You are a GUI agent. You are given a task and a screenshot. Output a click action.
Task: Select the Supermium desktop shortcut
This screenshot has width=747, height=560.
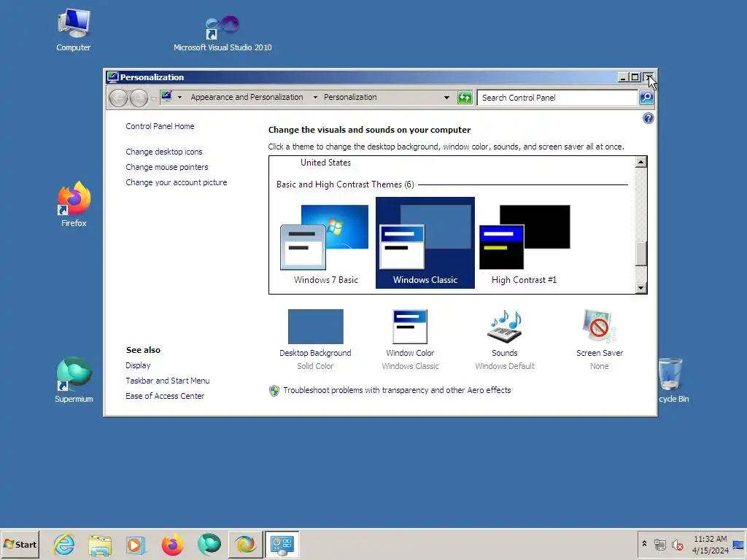[x=74, y=380]
